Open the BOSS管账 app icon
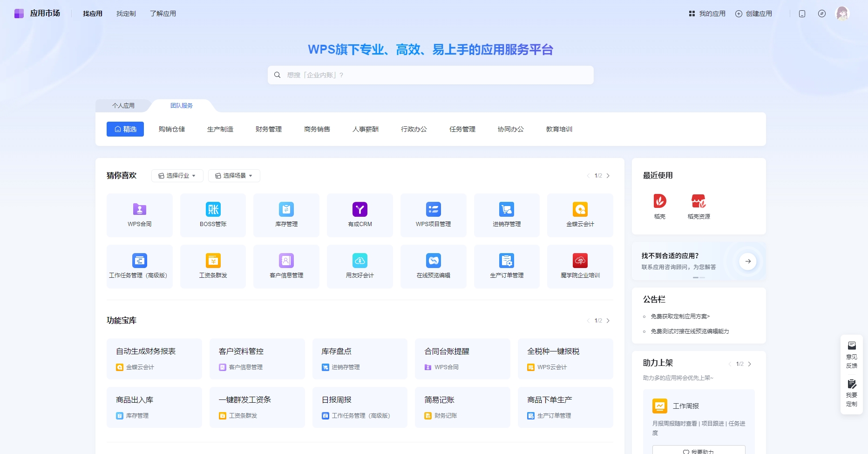The height and width of the screenshot is (454, 868). [213, 210]
